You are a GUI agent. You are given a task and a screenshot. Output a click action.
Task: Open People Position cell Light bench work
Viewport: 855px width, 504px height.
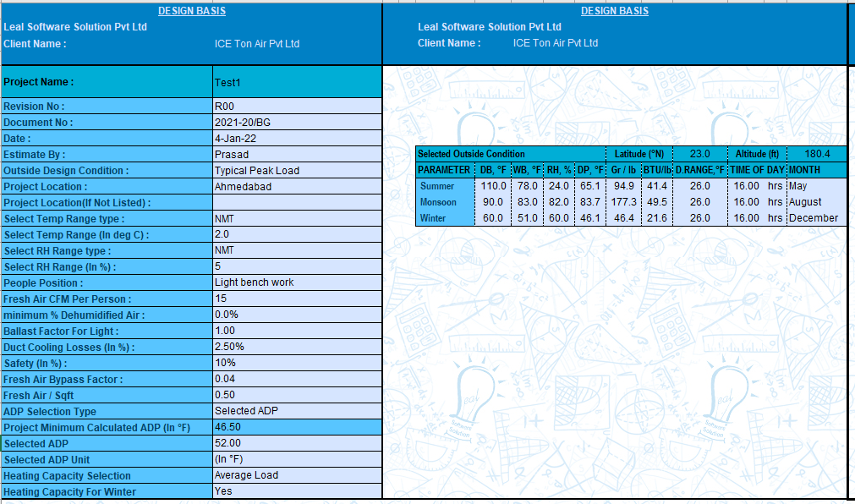point(297,282)
